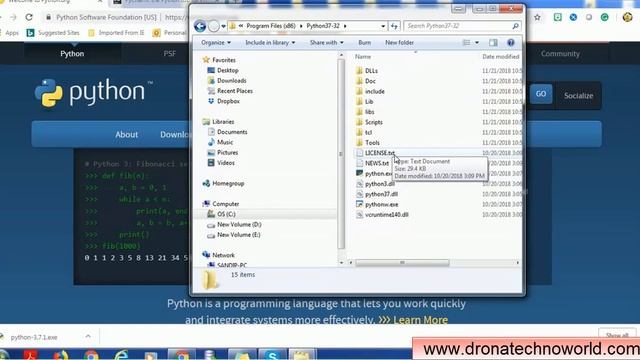The width and height of the screenshot is (640, 360).
Task: Open the PSF tab on python.org
Action: (x=169, y=54)
